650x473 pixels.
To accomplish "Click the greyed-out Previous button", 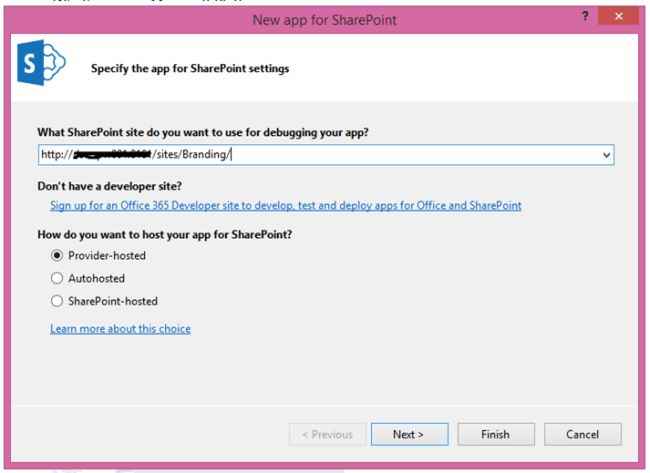I will [x=326, y=435].
